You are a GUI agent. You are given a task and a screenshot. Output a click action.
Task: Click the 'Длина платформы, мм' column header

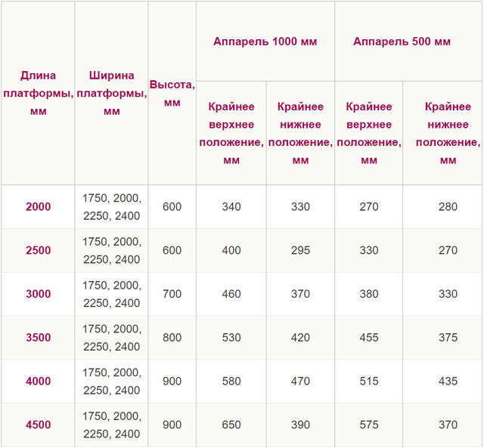tap(38, 93)
